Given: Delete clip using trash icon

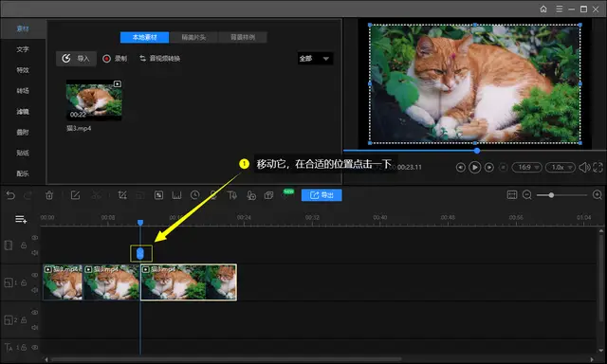Looking at the screenshot, I should (x=49, y=195).
